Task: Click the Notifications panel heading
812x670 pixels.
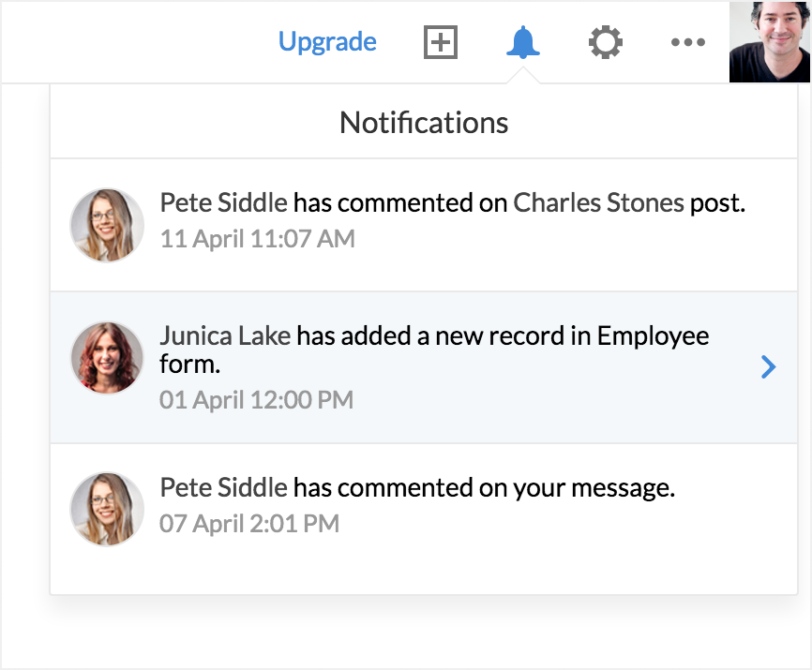Action: pos(424,123)
